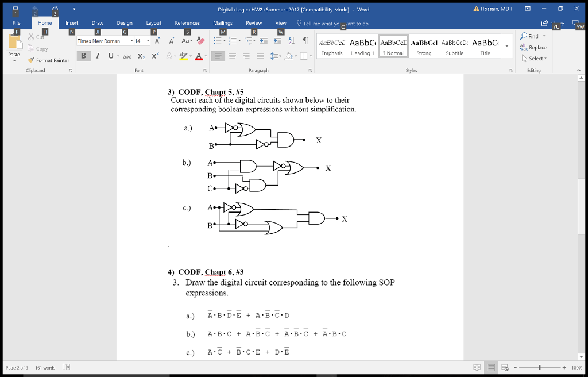Switch to Read Mode view
Image resolution: width=588 pixels, height=377 pixels.
pyautogui.click(x=477, y=368)
